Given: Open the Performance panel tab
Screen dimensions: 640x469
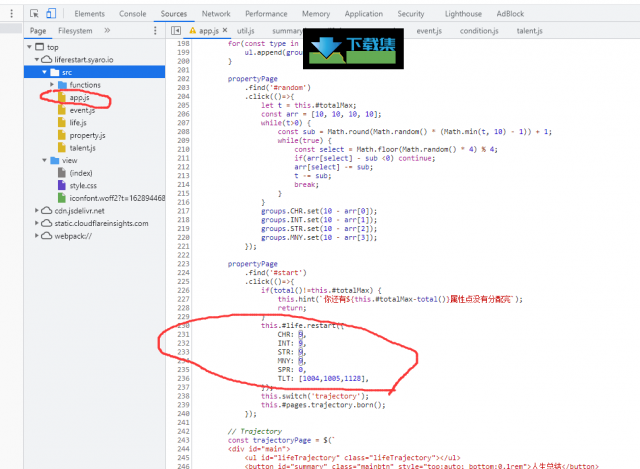Looking at the screenshot, I should tap(266, 14).
